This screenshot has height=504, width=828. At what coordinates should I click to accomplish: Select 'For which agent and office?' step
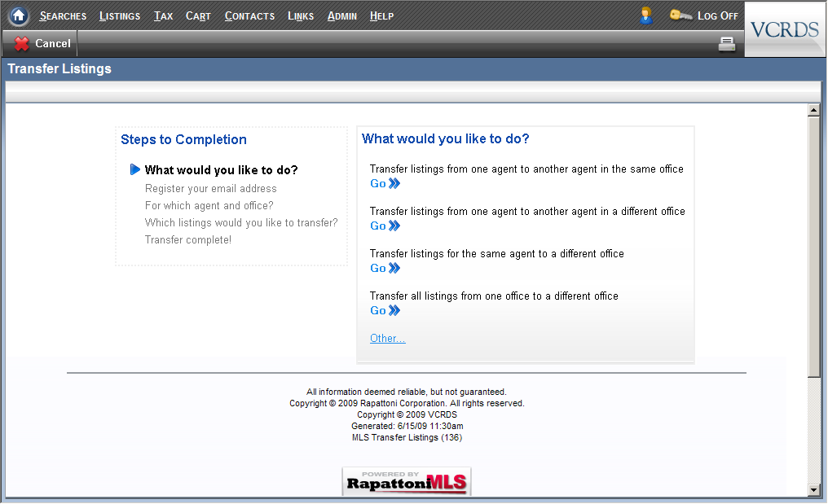(209, 205)
